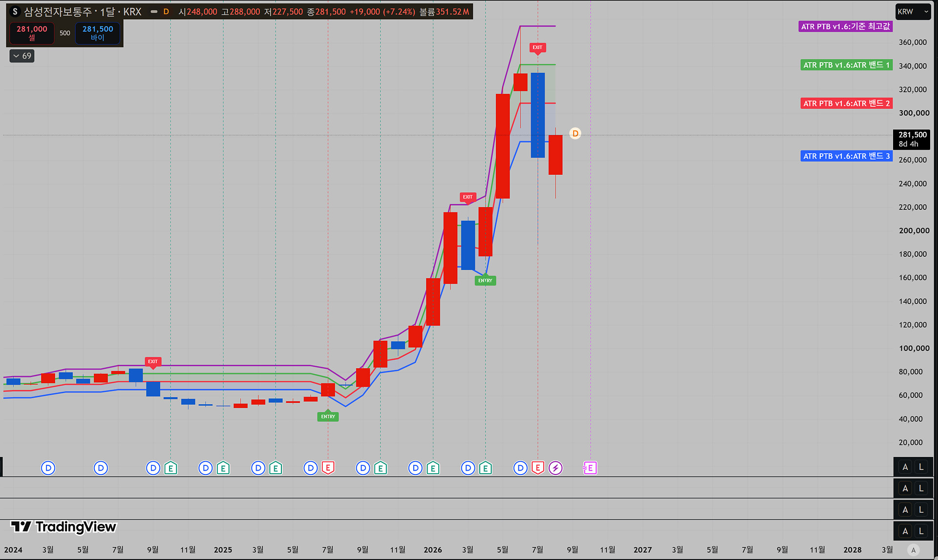Screen dimensions: 938x560
Task: Open the green earnings marker for April 2026
Action: click(486, 468)
